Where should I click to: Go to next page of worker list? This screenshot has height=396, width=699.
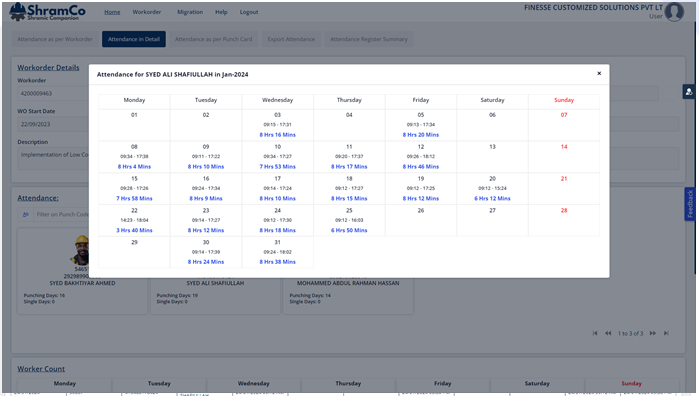pos(653,333)
